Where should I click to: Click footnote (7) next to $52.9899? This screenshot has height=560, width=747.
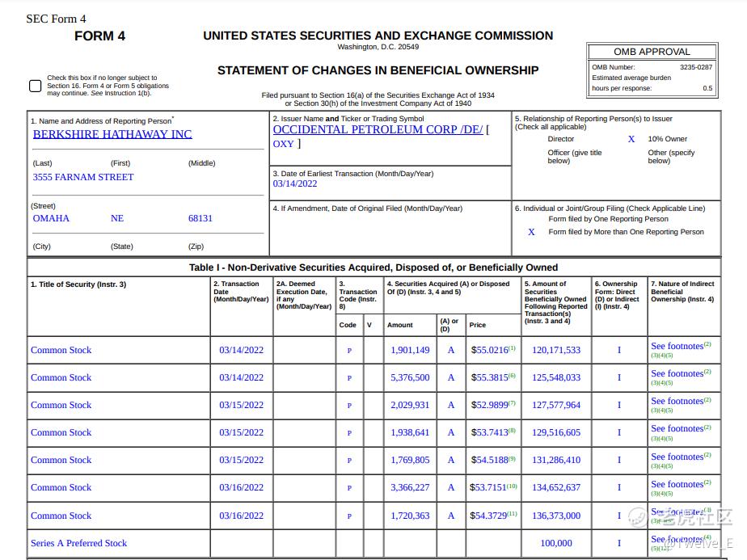click(x=512, y=403)
